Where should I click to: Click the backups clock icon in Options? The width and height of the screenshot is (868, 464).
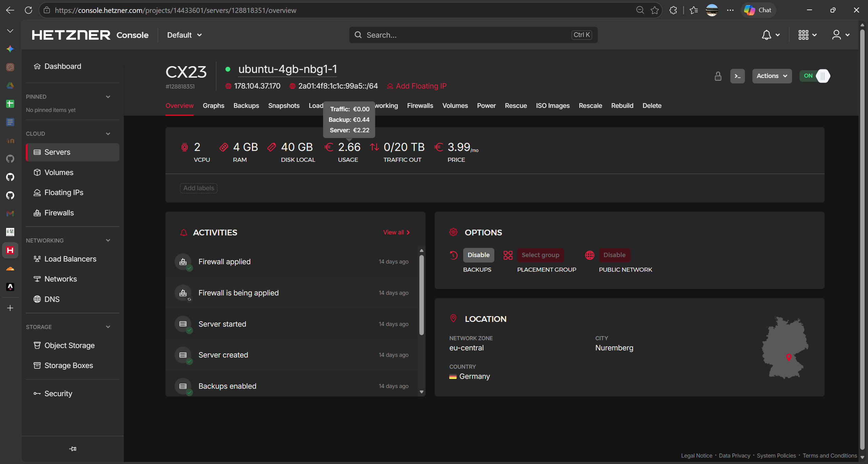point(453,255)
